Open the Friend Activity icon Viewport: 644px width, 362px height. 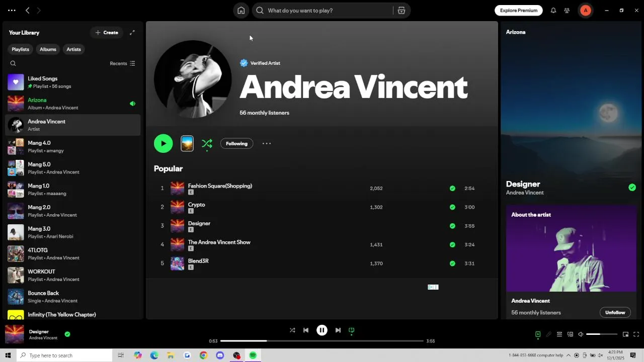point(567,11)
